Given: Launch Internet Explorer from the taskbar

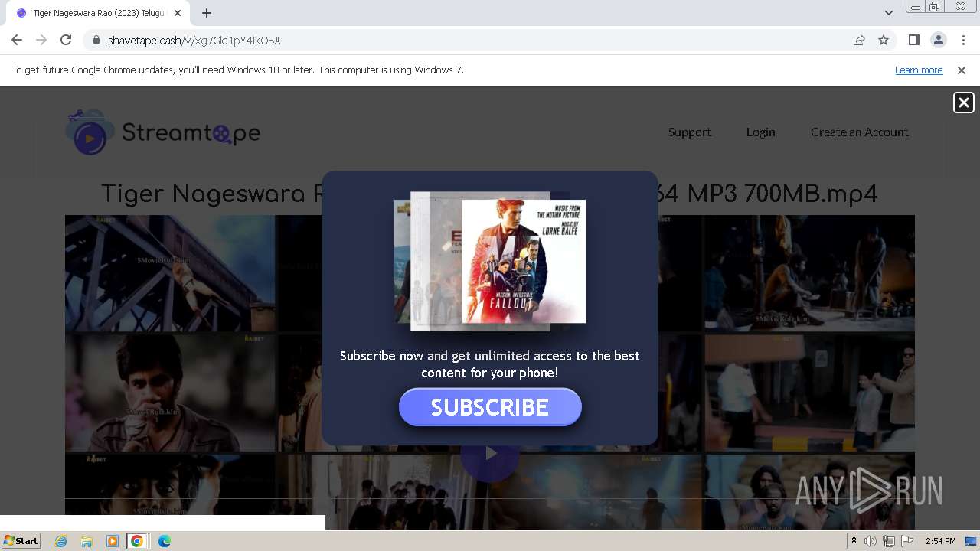Looking at the screenshot, I should tap(61, 541).
